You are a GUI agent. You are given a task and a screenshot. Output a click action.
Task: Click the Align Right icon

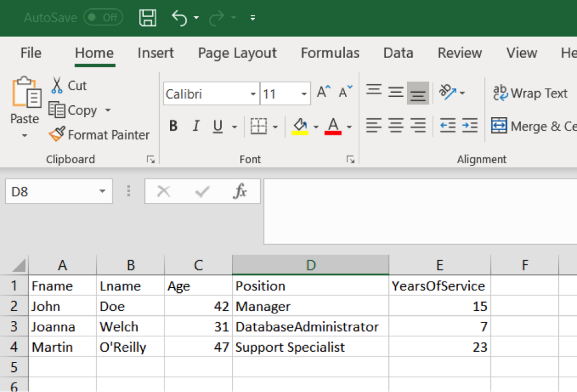tap(418, 126)
